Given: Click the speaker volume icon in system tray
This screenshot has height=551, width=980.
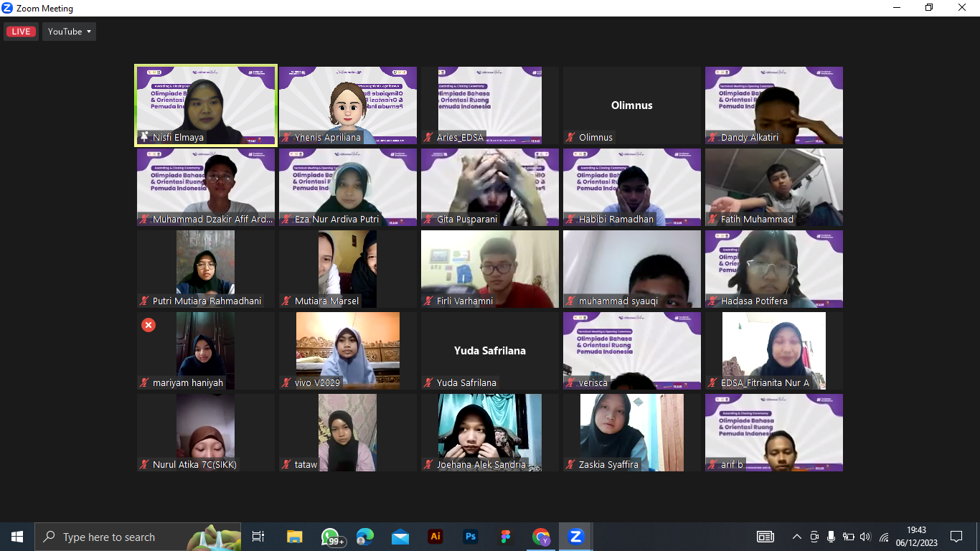Looking at the screenshot, I should point(865,537).
